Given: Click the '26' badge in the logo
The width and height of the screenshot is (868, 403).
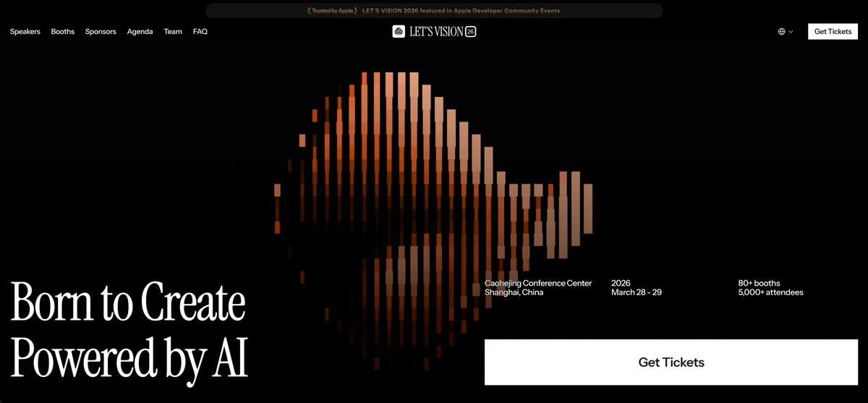Looking at the screenshot, I should click(x=470, y=32).
